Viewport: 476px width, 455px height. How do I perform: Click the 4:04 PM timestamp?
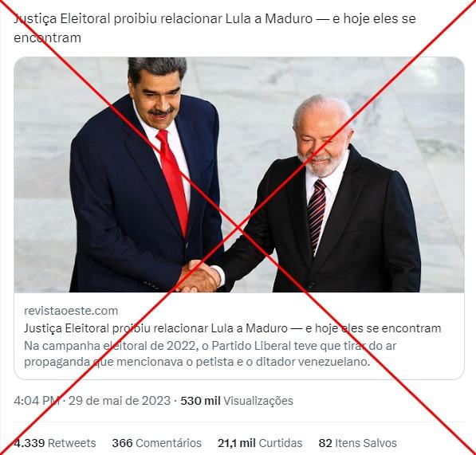pos(37,401)
